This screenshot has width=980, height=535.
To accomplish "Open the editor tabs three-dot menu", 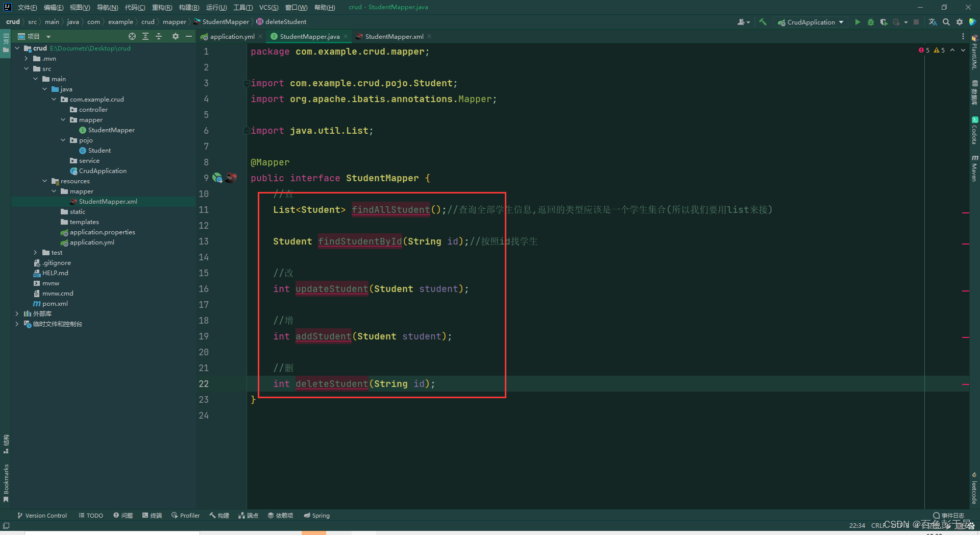I will (x=963, y=36).
